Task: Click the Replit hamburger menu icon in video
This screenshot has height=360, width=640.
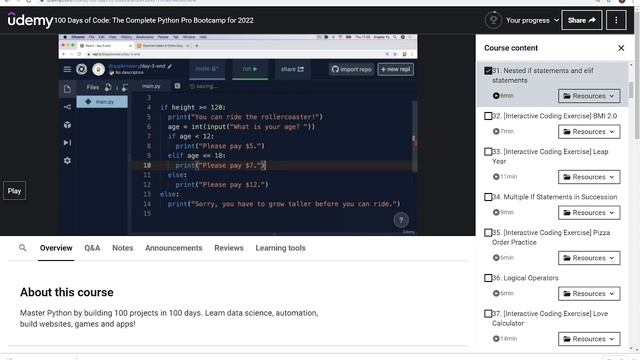Action: click(x=67, y=69)
